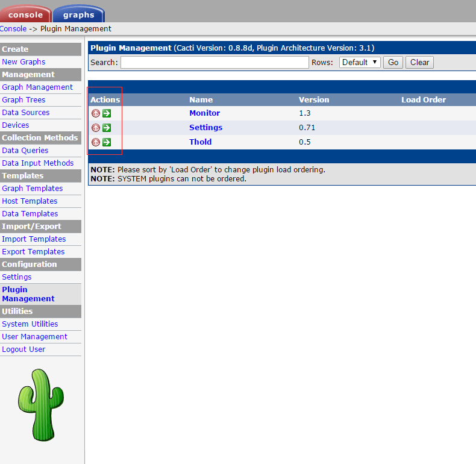
Task: Click the Thold version value 0.5
Action: tap(305, 142)
